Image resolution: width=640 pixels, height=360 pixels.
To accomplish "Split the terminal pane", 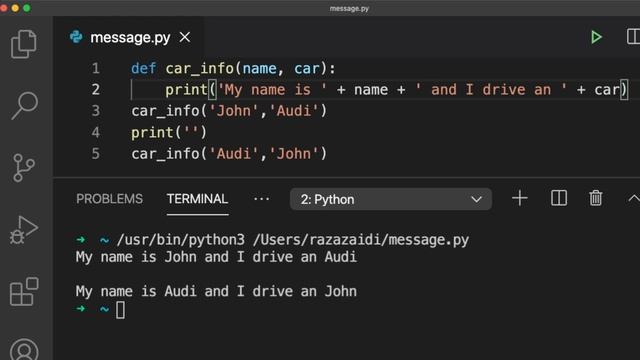I will (x=559, y=198).
